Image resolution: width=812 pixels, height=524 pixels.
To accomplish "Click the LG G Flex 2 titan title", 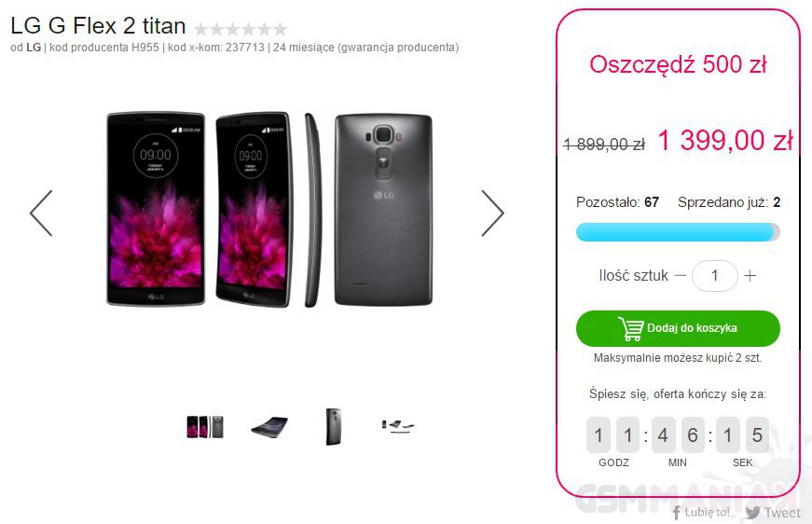I will pyautogui.click(x=99, y=25).
